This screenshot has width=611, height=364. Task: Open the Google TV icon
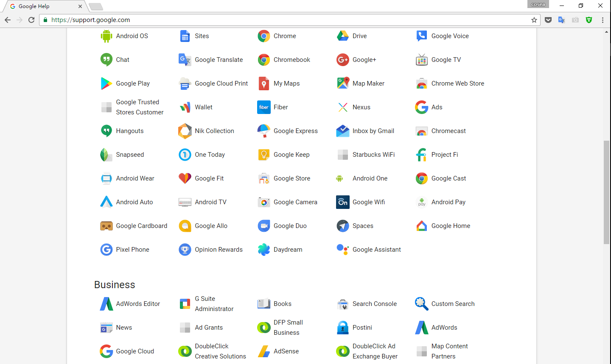(422, 60)
